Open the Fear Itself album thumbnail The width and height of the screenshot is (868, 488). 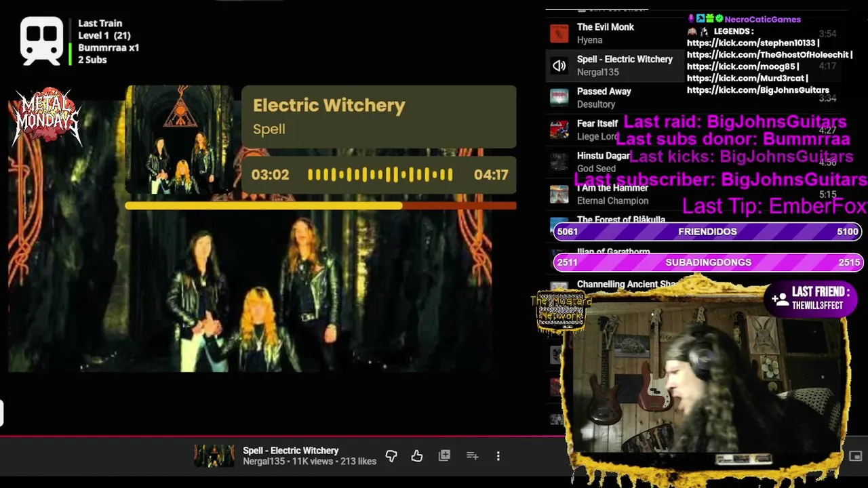coord(559,129)
